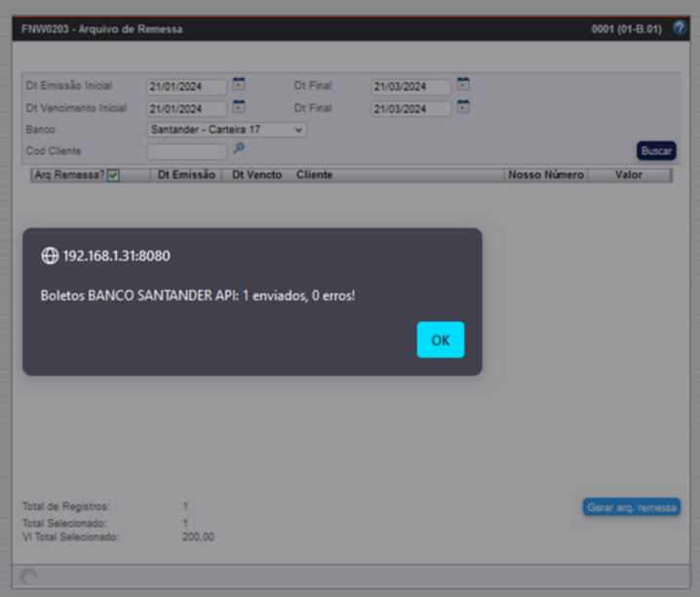Open calendar for Dt Emissão Inicial
Screen dimensions: 700x597
coord(239,85)
